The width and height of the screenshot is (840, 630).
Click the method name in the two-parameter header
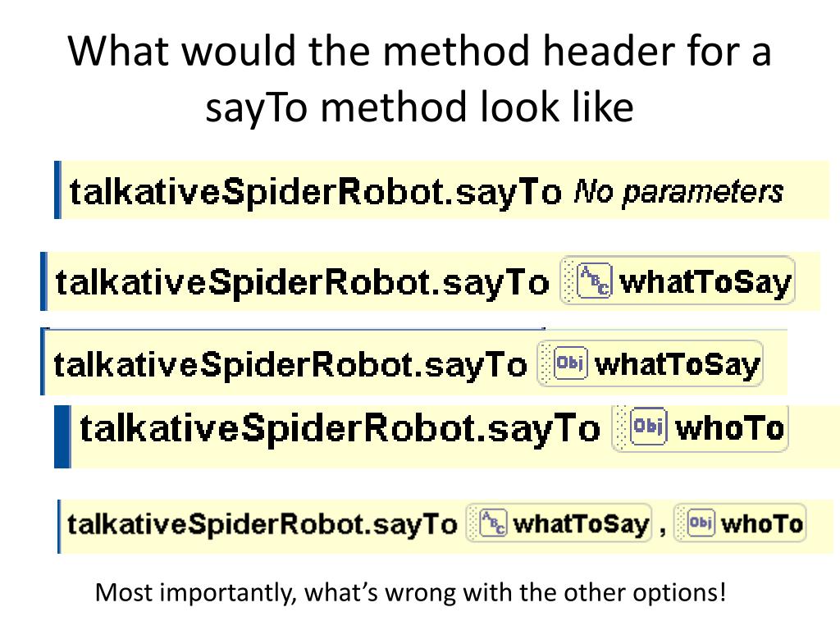coord(262,523)
